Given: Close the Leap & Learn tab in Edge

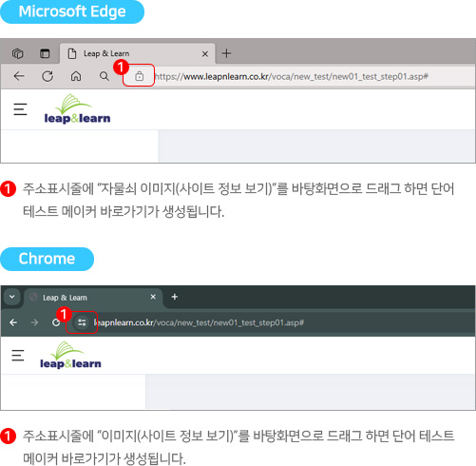Looking at the screenshot, I should (205, 54).
